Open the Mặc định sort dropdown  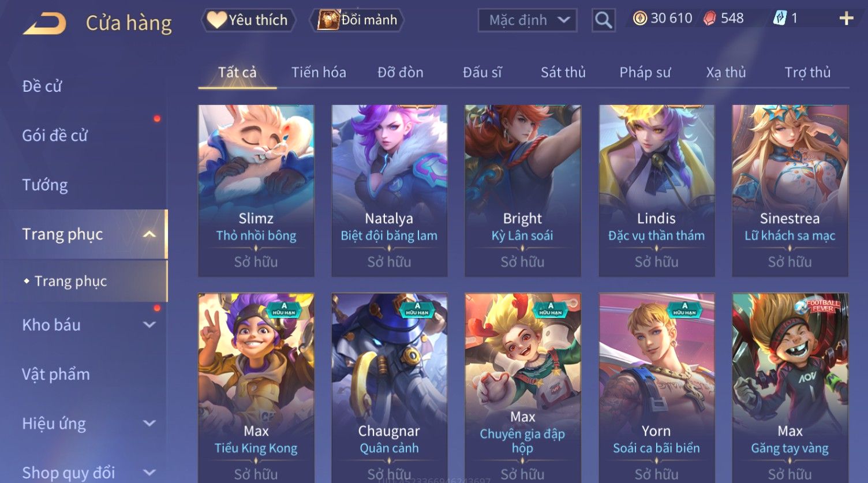click(527, 20)
